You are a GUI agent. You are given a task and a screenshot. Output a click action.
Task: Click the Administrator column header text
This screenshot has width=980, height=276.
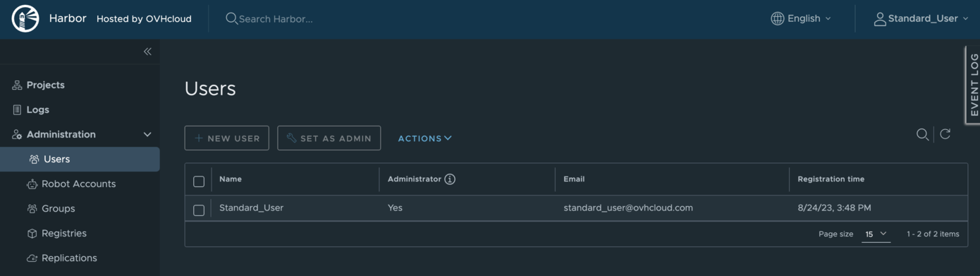[415, 179]
